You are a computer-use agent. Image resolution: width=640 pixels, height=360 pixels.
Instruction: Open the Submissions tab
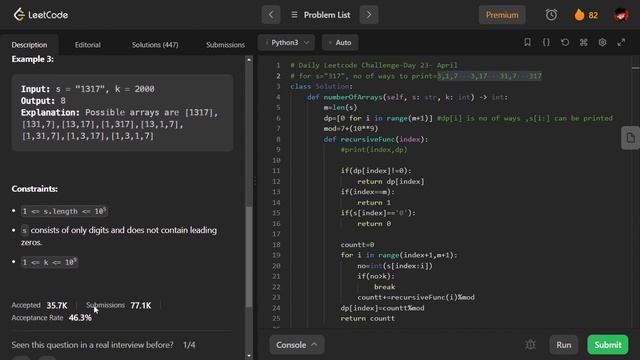click(x=225, y=45)
